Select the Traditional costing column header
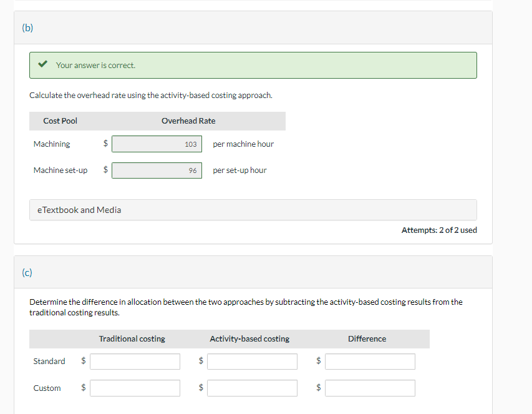532x414 pixels. (132, 338)
